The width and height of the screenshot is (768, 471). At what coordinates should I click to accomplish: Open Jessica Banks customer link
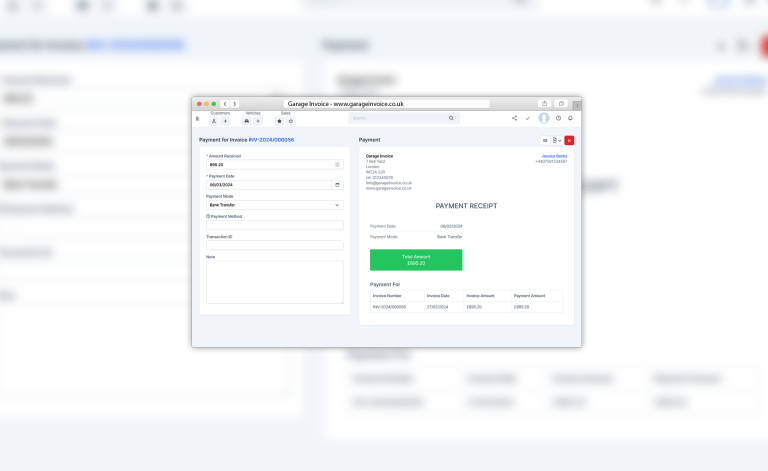click(x=553, y=156)
